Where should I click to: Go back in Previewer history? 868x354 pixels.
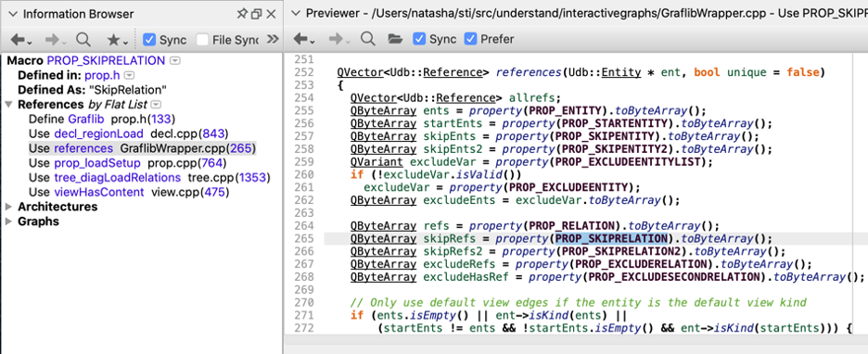coord(303,39)
